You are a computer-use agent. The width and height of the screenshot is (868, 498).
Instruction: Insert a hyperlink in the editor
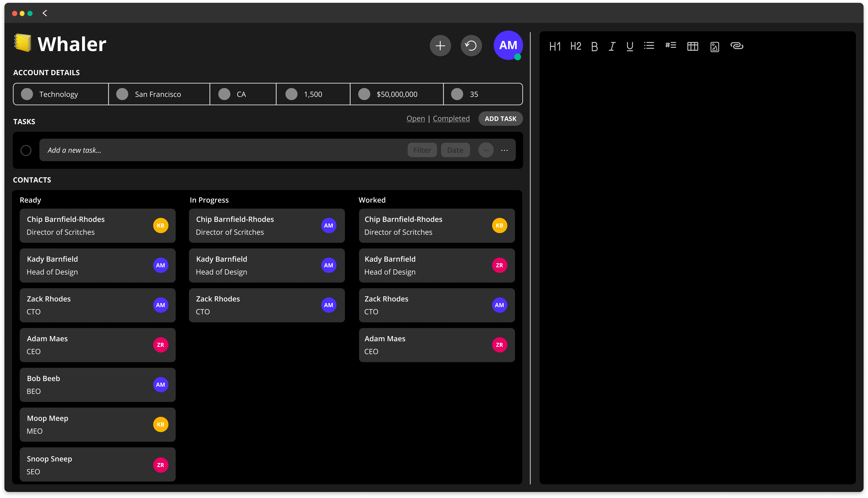pyautogui.click(x=737, y=46)
